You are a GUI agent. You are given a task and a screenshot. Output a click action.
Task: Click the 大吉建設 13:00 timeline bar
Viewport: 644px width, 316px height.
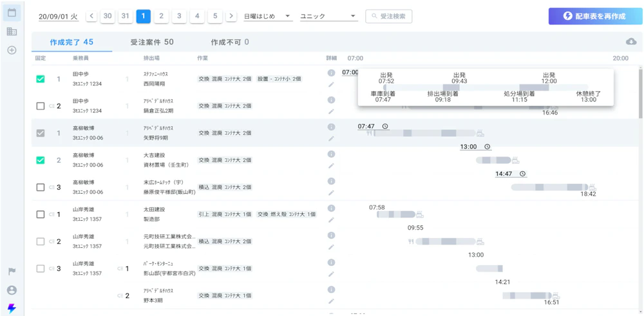(x=494, y=160)
